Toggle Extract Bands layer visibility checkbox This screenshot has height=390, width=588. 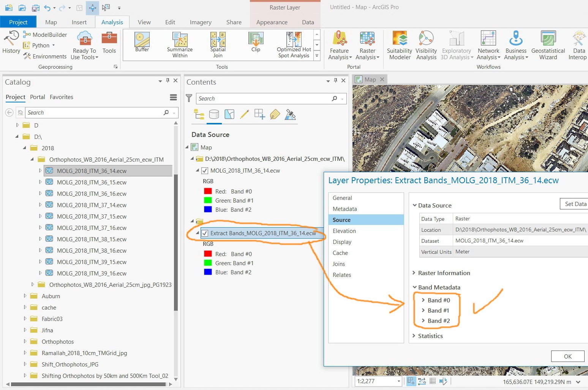click(x=205, y=233)
